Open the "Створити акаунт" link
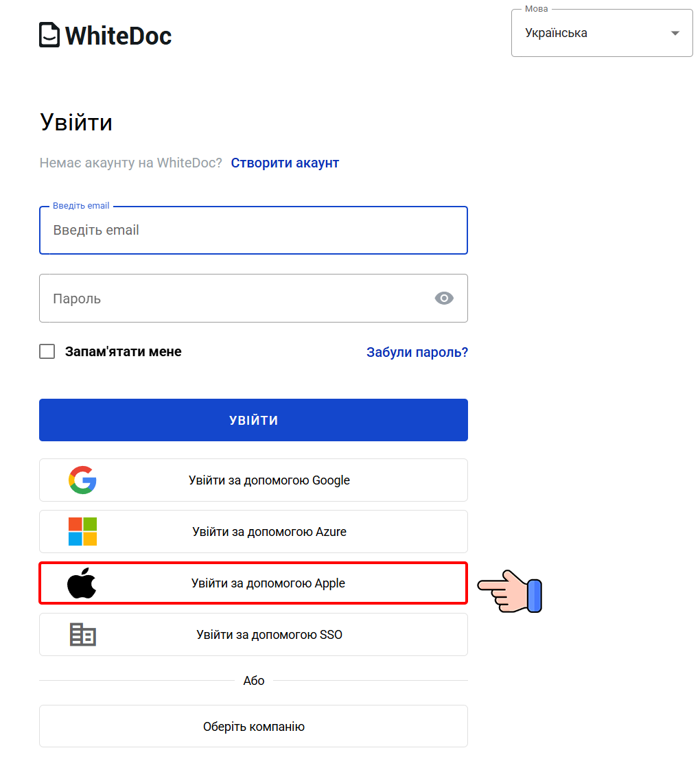Image resolution: width=700 pixels, height=770 pixels. pos(285,163)
